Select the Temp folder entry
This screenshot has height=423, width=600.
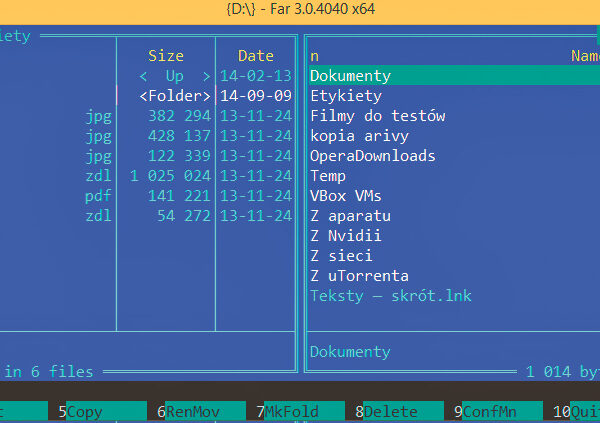pyautogui.click(x=328, y=176)
